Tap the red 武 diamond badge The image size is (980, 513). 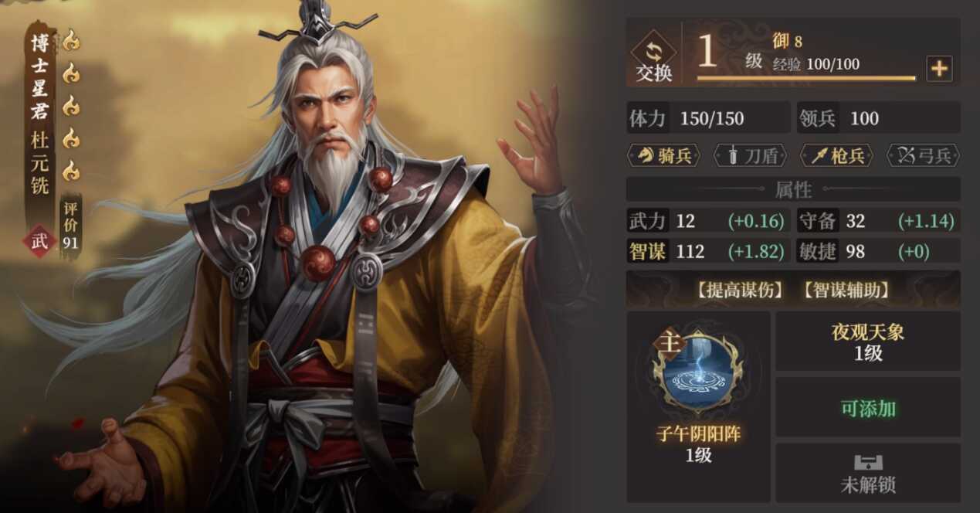coord(39,240)
